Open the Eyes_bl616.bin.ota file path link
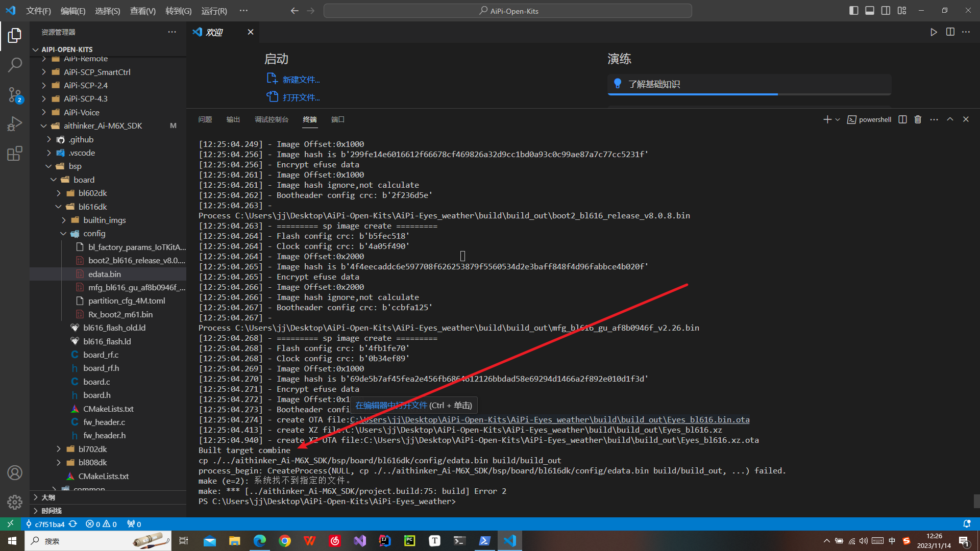The width and height of the screenshot is (980, 551). [x=550, y=420]
